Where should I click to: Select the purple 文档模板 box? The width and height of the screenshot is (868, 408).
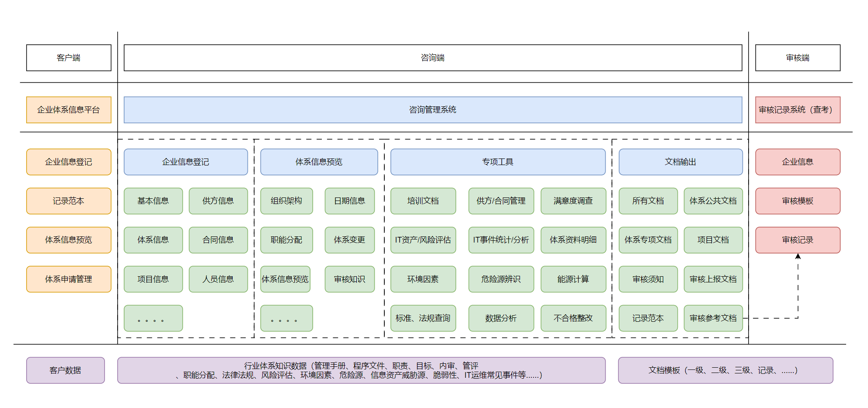coord(725,370)
